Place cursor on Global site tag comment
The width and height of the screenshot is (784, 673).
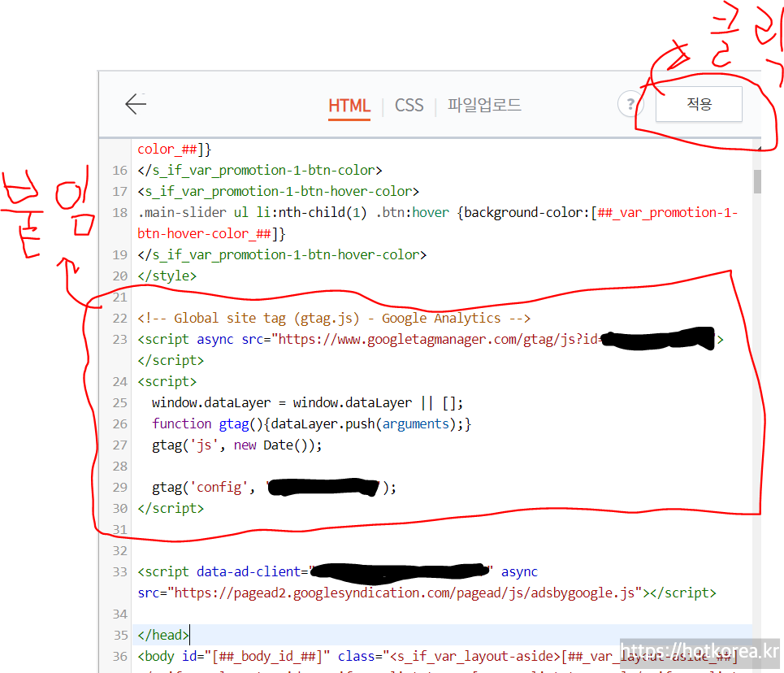point(334,319)
